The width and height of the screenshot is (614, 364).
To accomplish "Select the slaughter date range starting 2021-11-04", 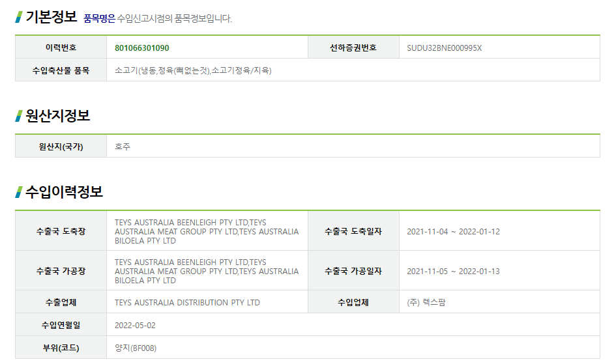I will click(453, 231).
